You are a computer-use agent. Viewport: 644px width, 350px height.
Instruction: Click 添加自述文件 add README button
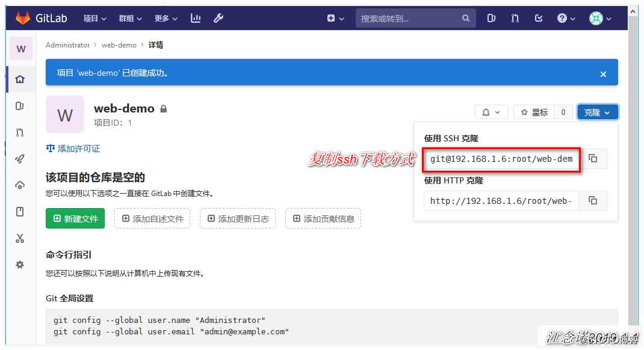coord(152,218)
